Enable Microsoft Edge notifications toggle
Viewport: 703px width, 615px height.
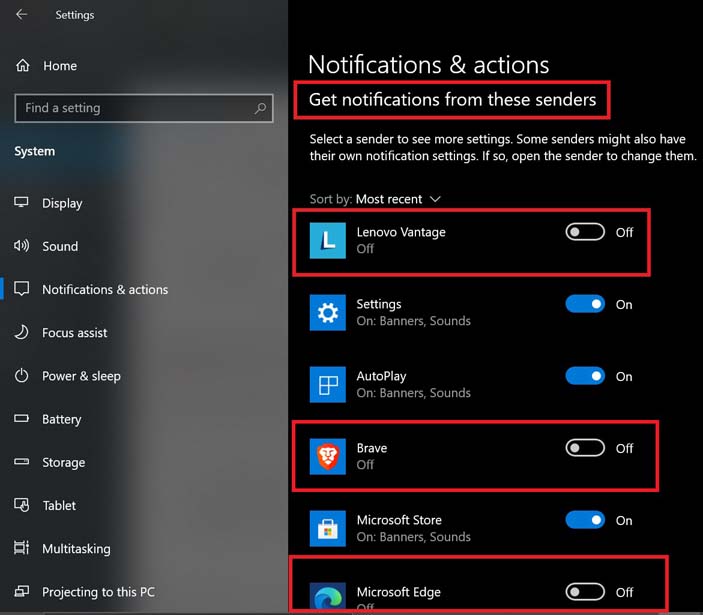(x=585, y=592)
